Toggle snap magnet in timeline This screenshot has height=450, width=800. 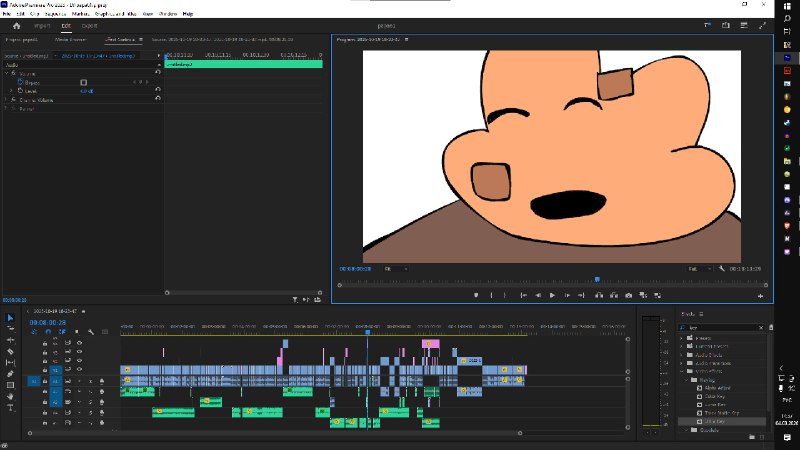pyautogui.click(x=48, y=332)
